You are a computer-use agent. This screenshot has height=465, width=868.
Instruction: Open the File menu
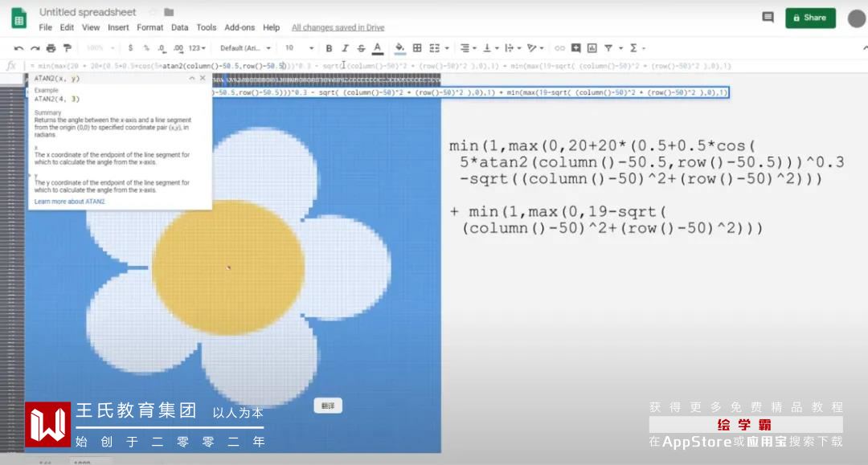[x=45, y=27]
